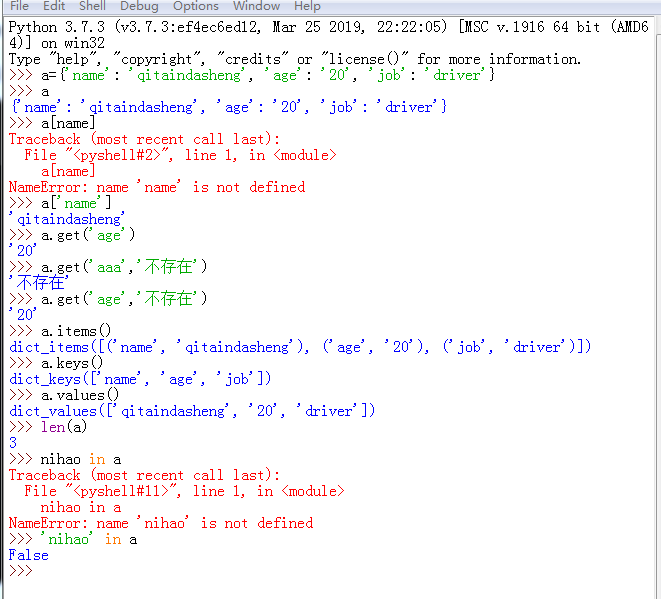Screen dimensions: 661x599
Task: Click "NameError: name 'nihao' is not defined"
Action: click(161, 523)
